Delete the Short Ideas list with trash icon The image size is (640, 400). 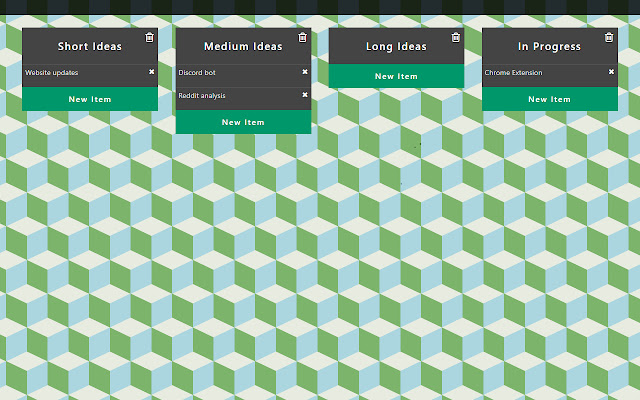point(149,38)
